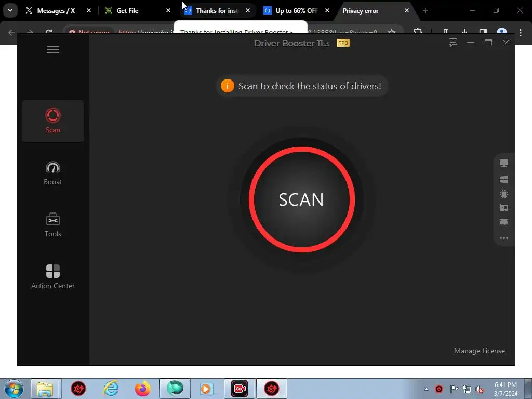Open the green globe browser taskbar icon
The width and height of the screenshot is (532, 399).
(x=175, y=389)
